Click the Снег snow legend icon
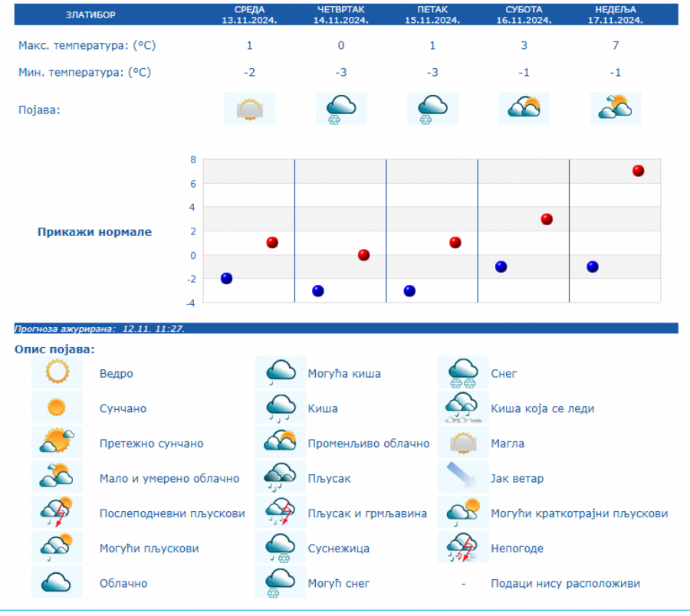Screen dimensions: 690x616 click(x=463, y=373)
